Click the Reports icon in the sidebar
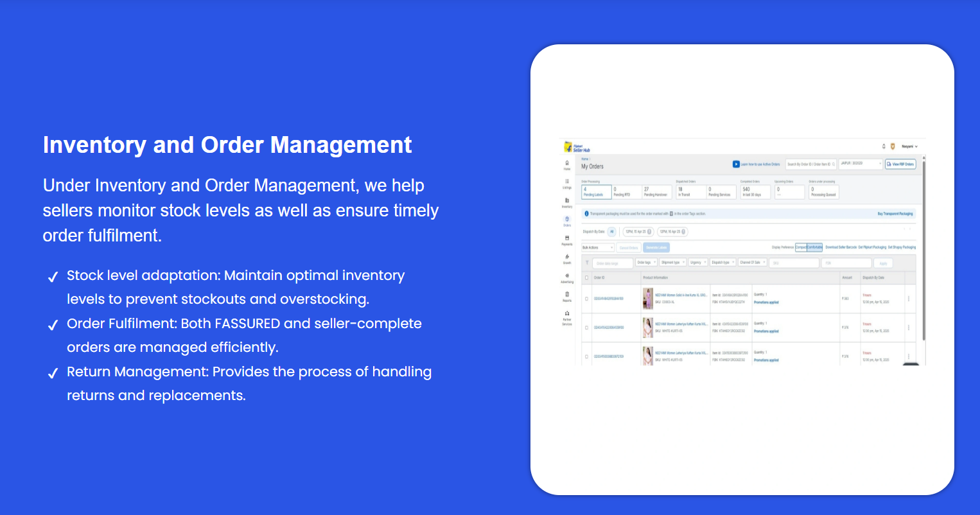This screenshot has width=980, height=515. pyautogui.click(x=567, y=295)
